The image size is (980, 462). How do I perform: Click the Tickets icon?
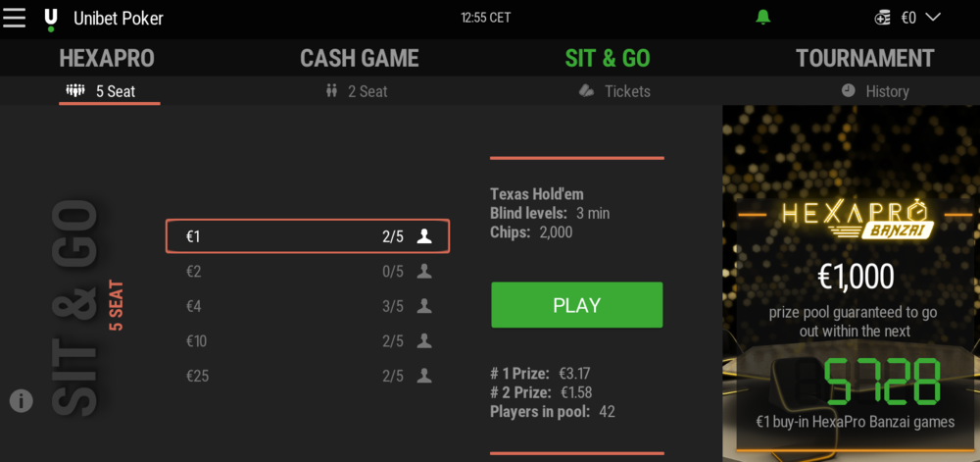[x=586, y=90]
